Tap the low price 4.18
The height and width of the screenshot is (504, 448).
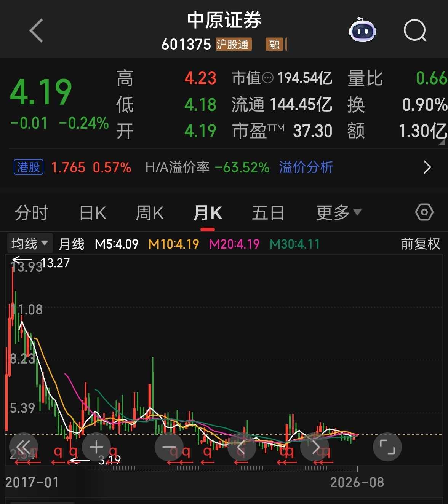200,105
